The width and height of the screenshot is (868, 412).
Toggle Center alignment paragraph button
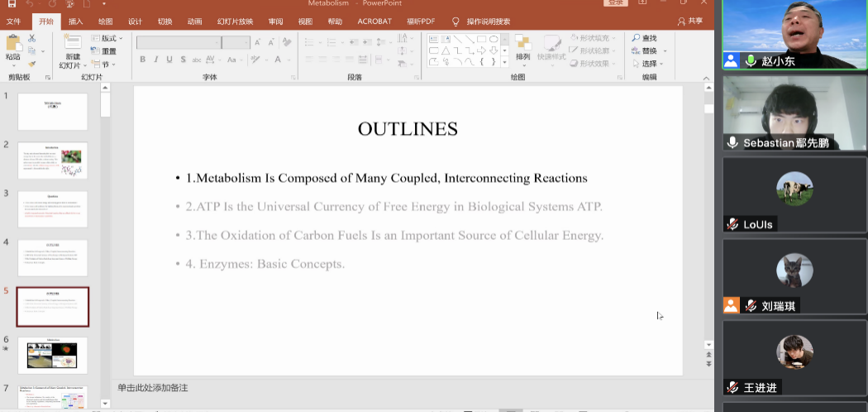(x=322, y=60)
